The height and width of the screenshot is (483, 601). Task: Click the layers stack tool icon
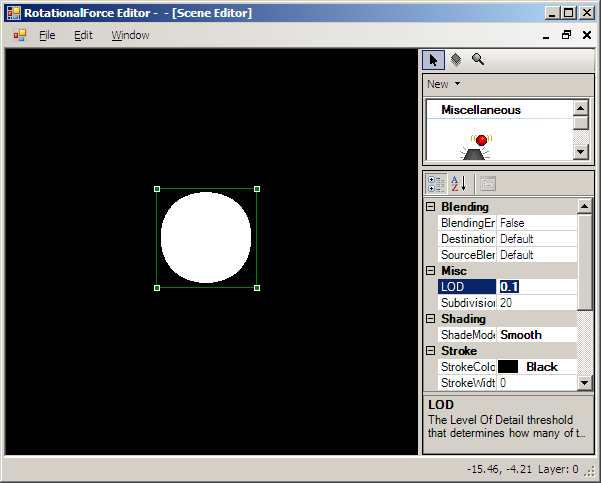tap(455, 60)
